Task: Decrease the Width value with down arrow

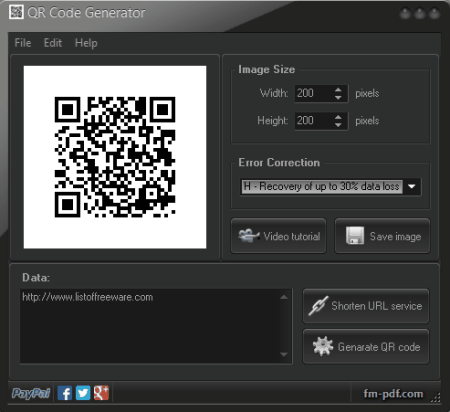Action: 338,98
